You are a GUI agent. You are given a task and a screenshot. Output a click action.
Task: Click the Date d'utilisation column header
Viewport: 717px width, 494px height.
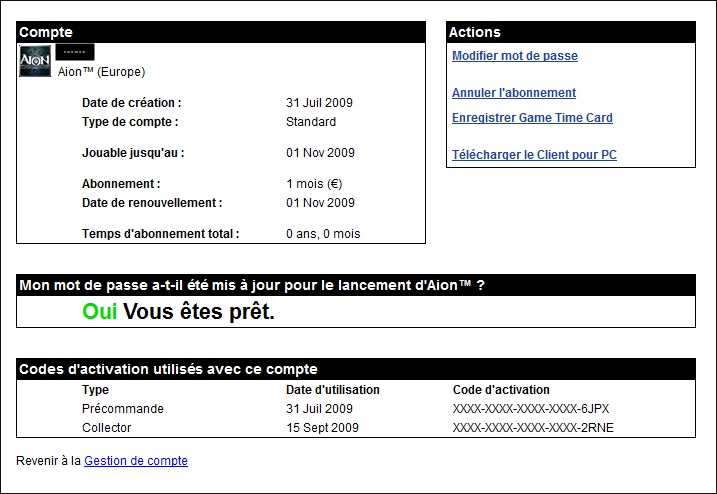pos(333,390)
